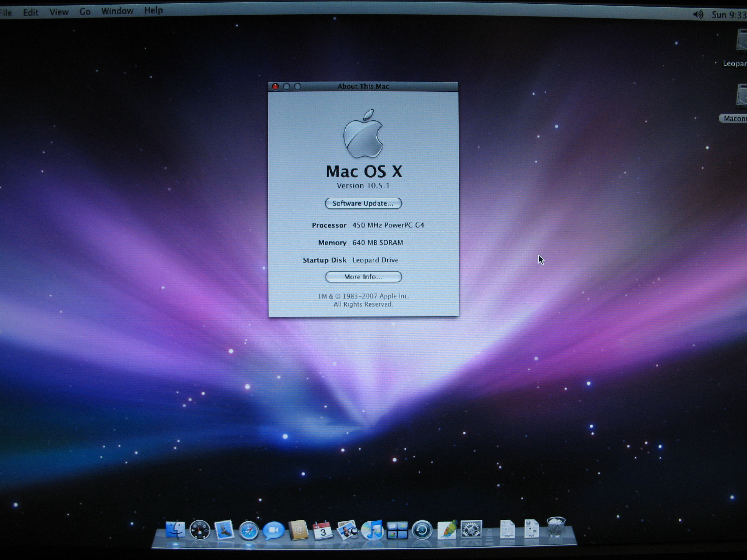Open the Mail stamp icon
The image size is (747, 560).
point(224,530)
